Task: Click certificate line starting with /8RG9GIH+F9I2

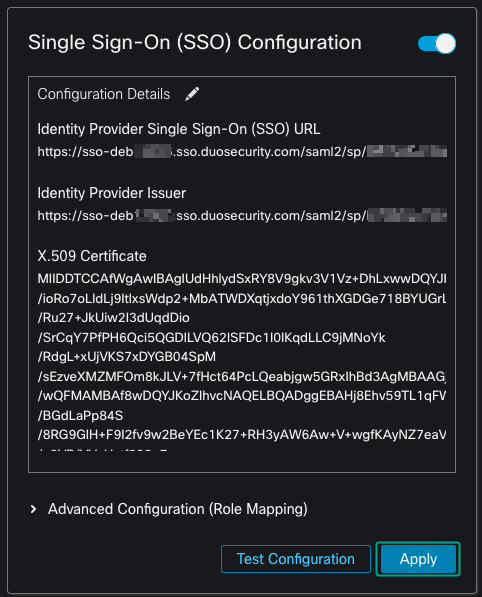Action: pyautogui.click(x=242, y=435)
